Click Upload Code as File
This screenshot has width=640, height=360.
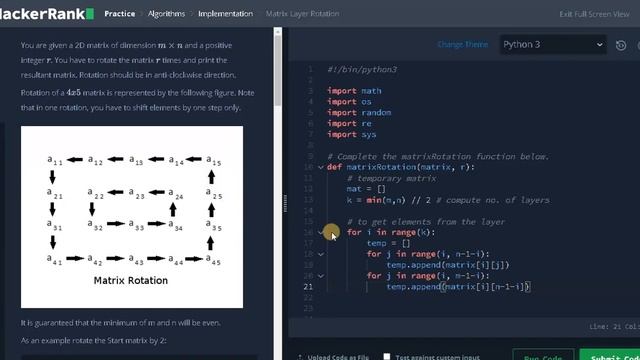[334, 357]
